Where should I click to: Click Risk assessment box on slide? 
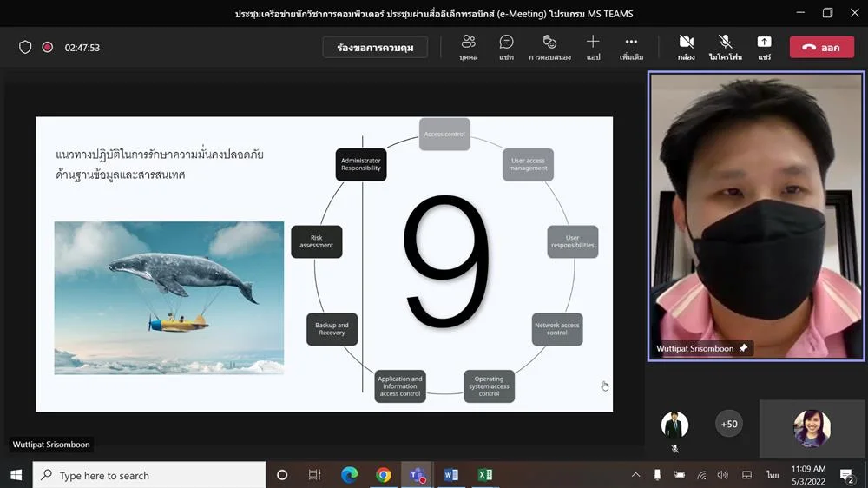pyautogui.click(x=317, y=241)
